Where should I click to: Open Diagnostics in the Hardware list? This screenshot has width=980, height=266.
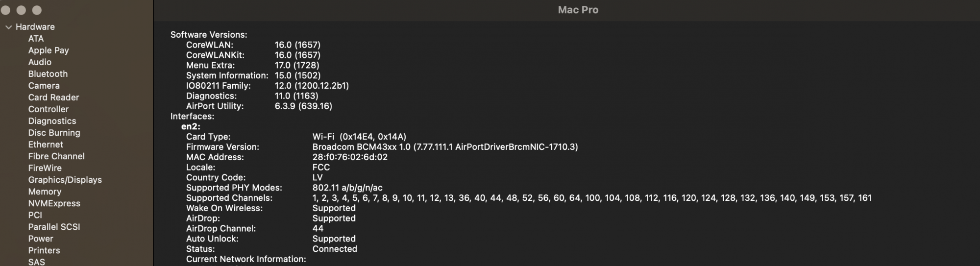[52, 121]
